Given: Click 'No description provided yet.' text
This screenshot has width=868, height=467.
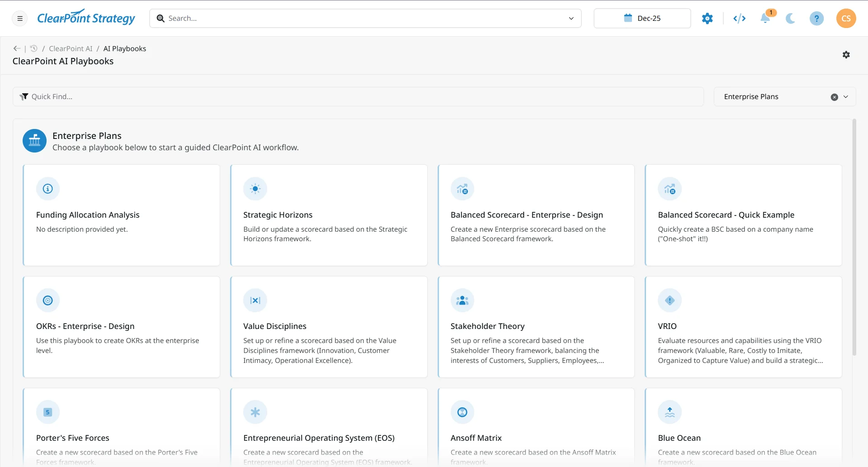Looking at the screenshot, I should click(x=82, y=229).
